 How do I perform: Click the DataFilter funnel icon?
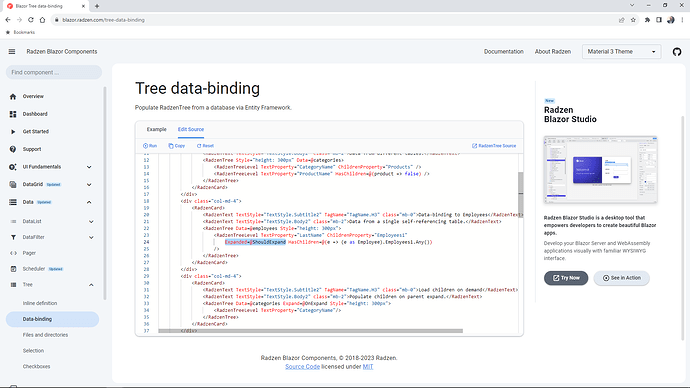click(13, 237)
